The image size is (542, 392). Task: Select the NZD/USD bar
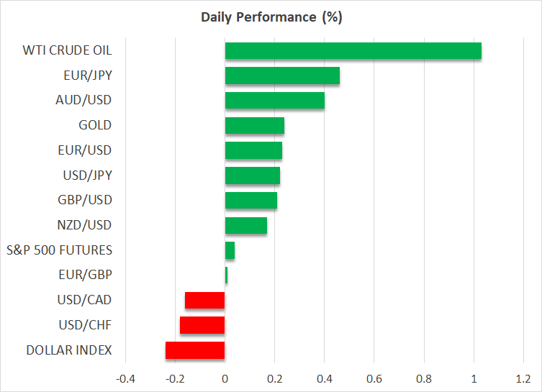coord(245,225)
